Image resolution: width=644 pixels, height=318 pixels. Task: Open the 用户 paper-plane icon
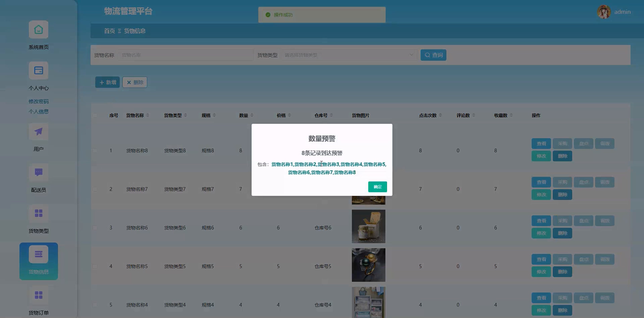(38, 132)
